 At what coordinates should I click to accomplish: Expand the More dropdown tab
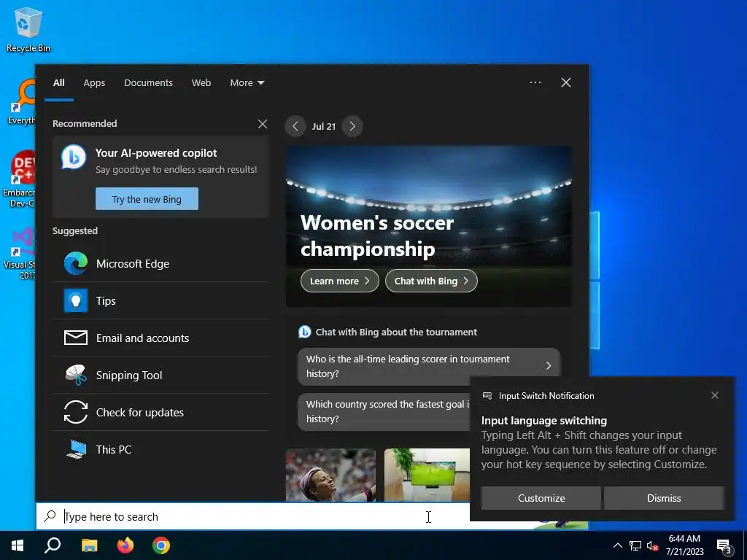click(x=247, y=83)
